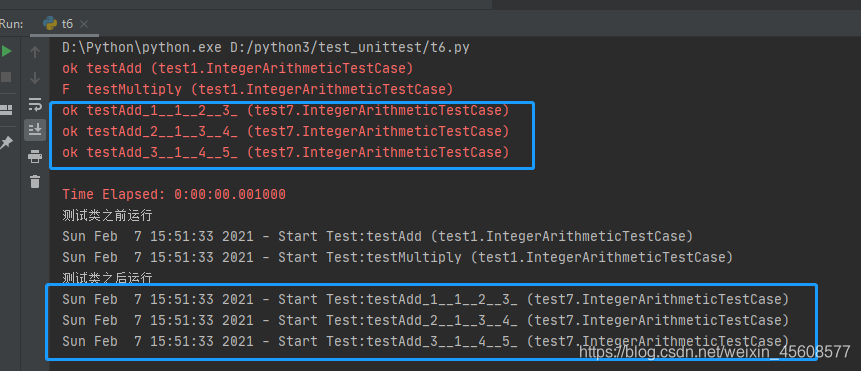The width and height of the screenshot is (861, 371).
Task: Open the D:/python3/test_unittest/t6.py file path
Action: [350, 48]
